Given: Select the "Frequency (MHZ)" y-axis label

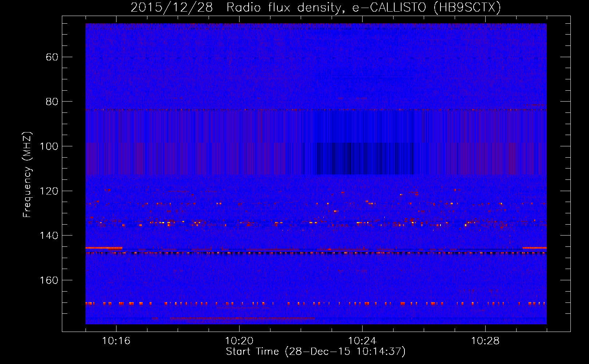Looking at the screenshot, I should (x=27, y=175).
